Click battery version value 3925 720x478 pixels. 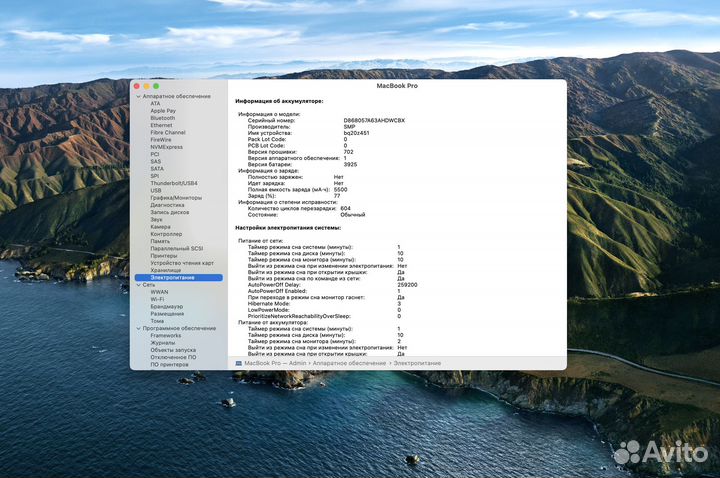350,164
